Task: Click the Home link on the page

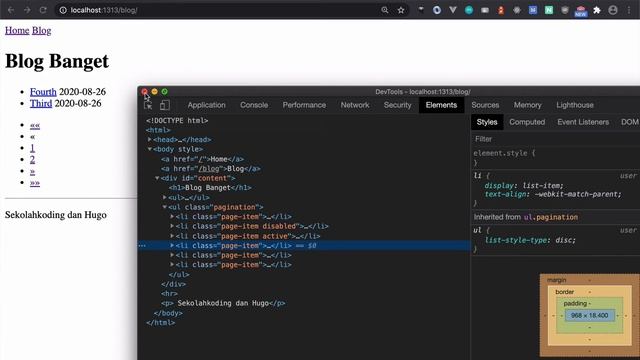Action: [x=17, y=31]
